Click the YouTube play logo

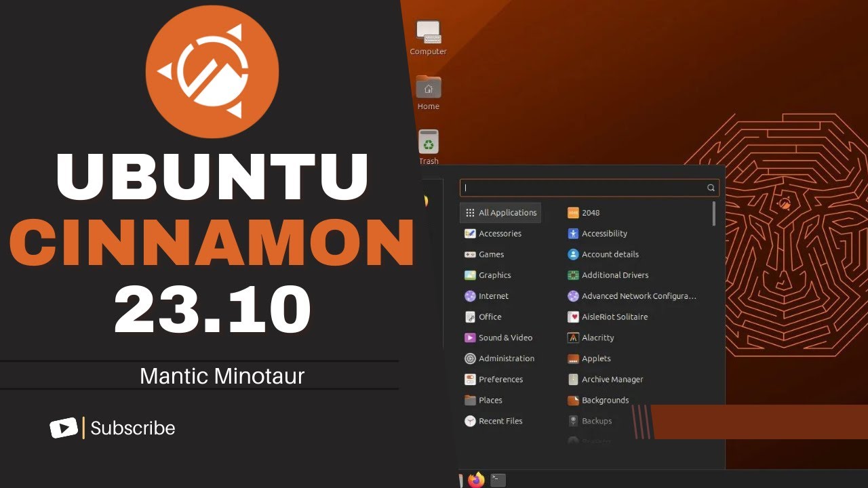(x=64, y=428)
